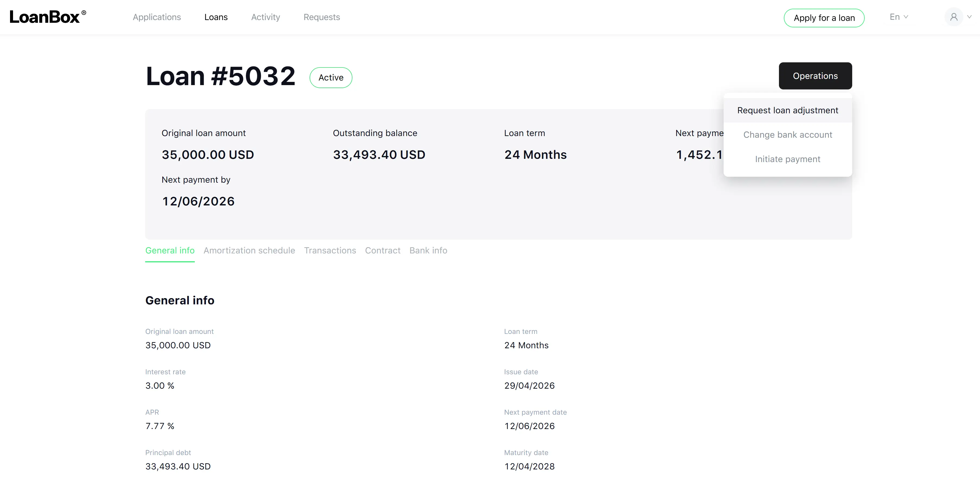Open the En language dropdown
980x477 pixels.
pyautogui.click(x=899, y=17)
